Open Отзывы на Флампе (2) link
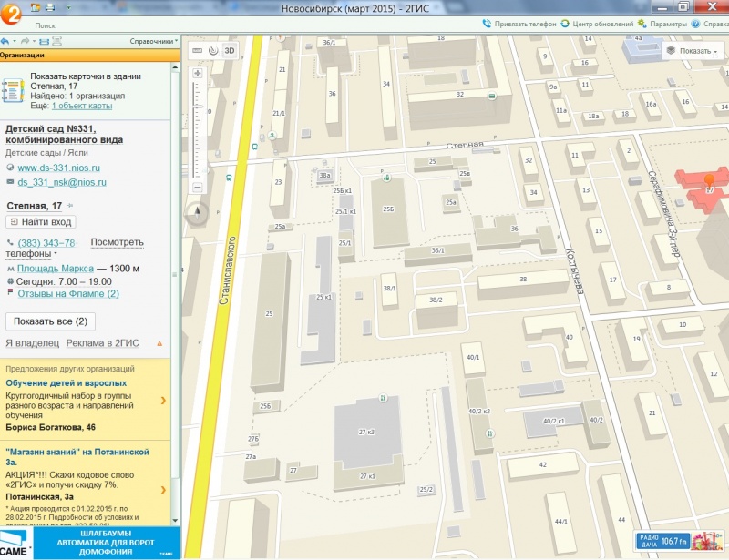This screenshot has height=560, width=729. 68,294
